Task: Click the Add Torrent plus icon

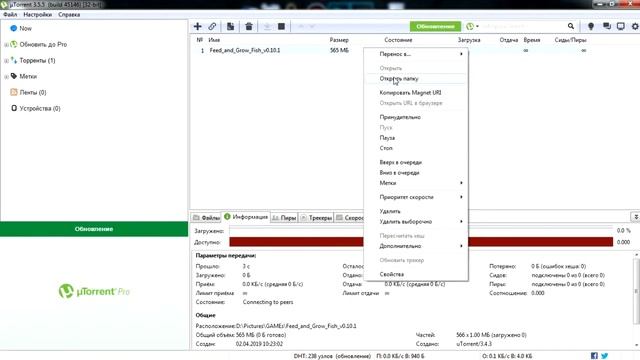Action: (198, 26)
